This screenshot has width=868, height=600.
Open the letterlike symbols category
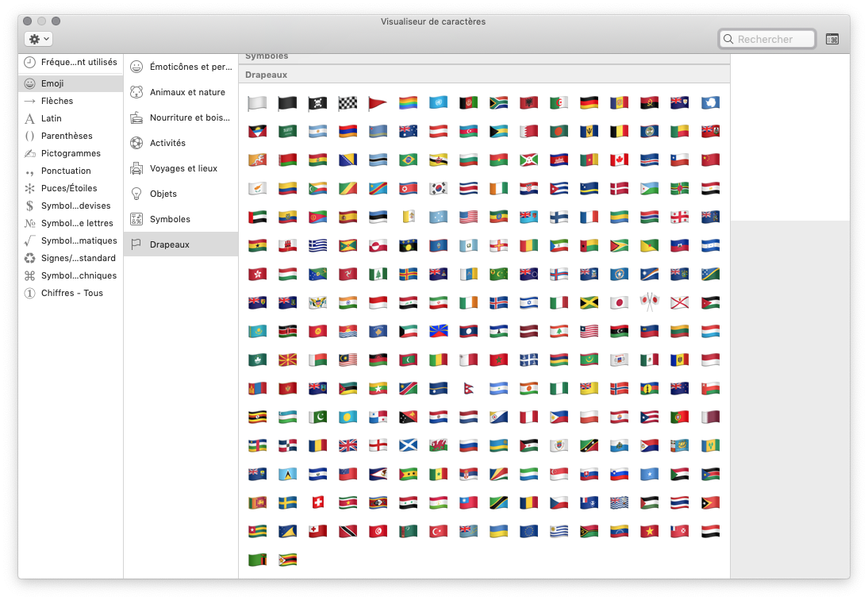coord(71,223)
